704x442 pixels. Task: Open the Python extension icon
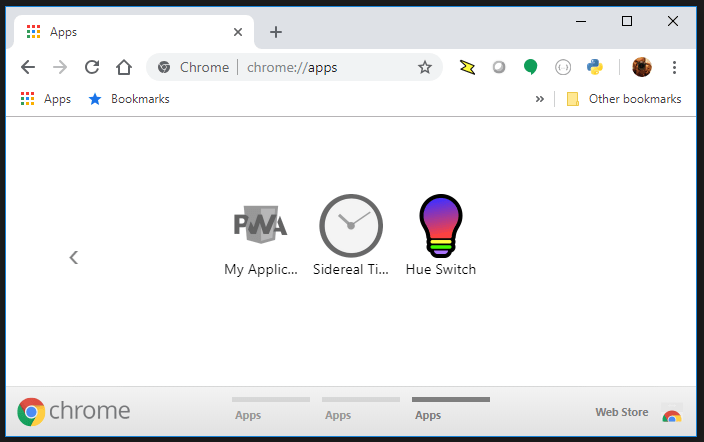click(594, 67)
